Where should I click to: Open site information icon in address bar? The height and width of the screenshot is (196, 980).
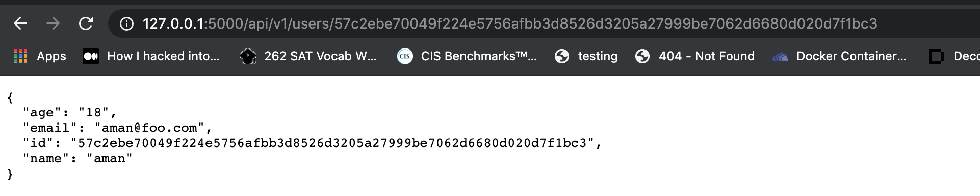click(x=126, y=23)
